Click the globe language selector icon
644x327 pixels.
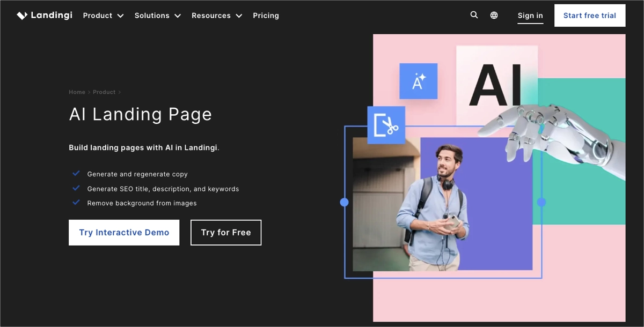[x=494, y=15]
